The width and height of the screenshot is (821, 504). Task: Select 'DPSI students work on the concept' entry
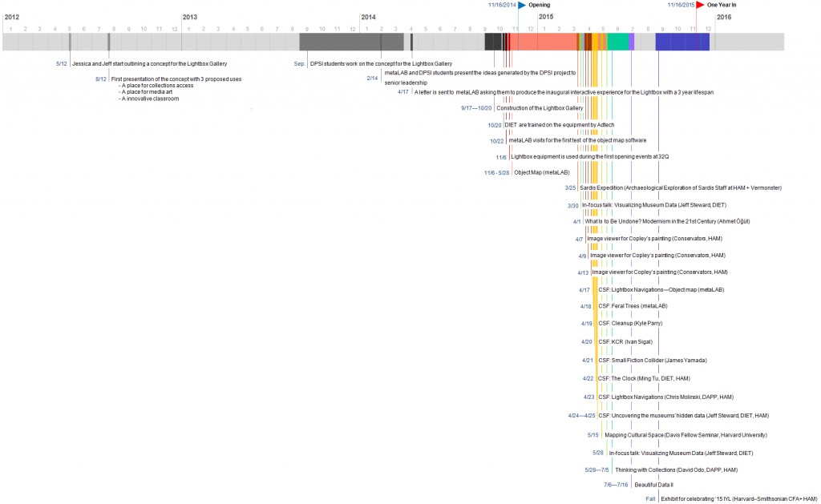click(x=381, y=64)
